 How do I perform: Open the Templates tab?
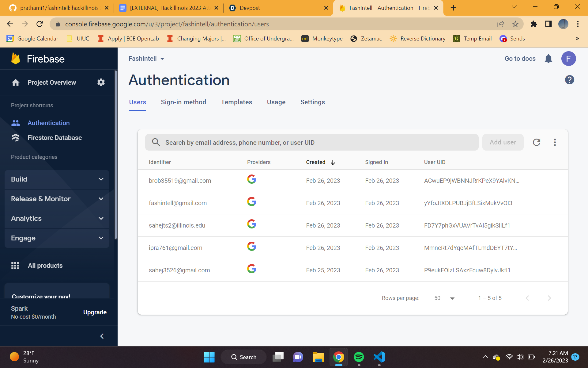236,102
